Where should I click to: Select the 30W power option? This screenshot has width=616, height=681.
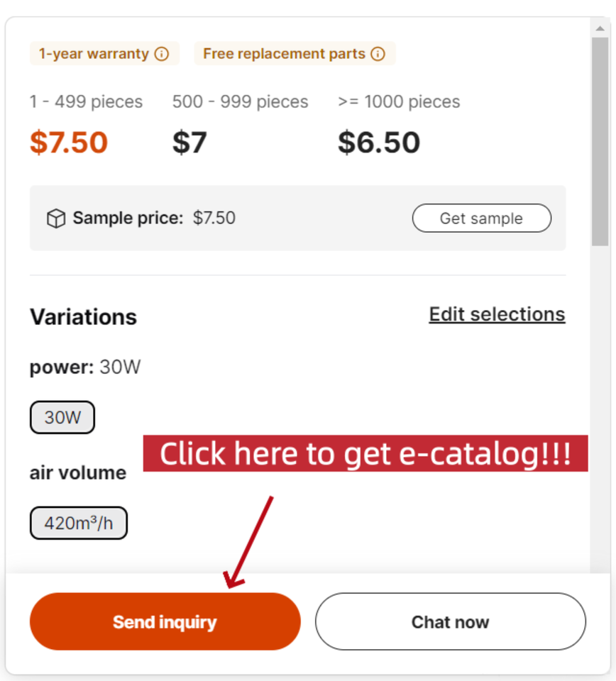[x=62, y=418]
